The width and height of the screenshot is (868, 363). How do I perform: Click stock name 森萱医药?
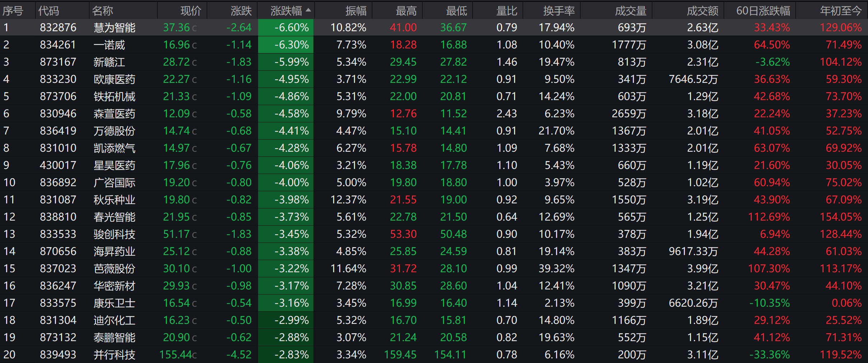pyautogui.click(x=115, y=113)
